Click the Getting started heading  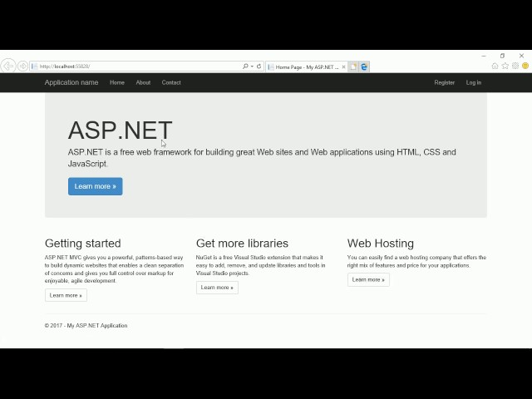pyautogui.click(x=83, y=244)
